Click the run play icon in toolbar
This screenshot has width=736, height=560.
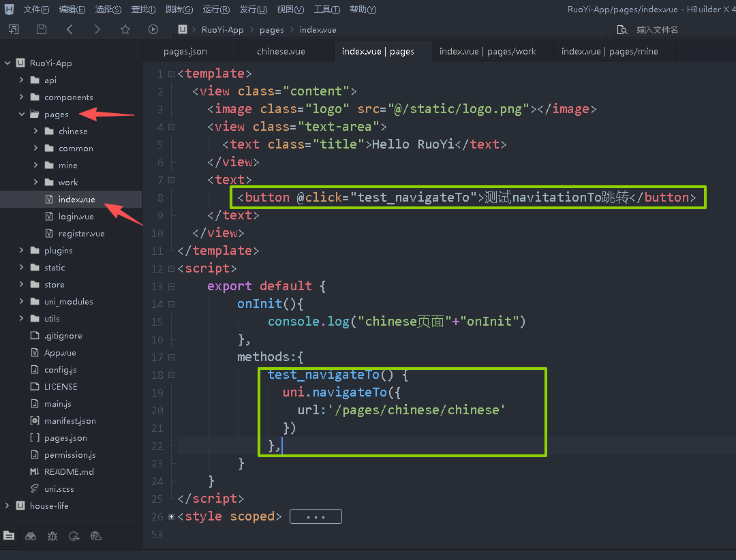click(x=153, y=29)
